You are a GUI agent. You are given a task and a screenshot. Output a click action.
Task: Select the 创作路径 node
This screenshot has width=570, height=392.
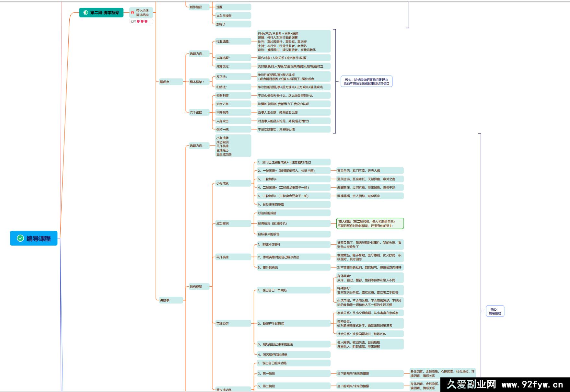196,7
